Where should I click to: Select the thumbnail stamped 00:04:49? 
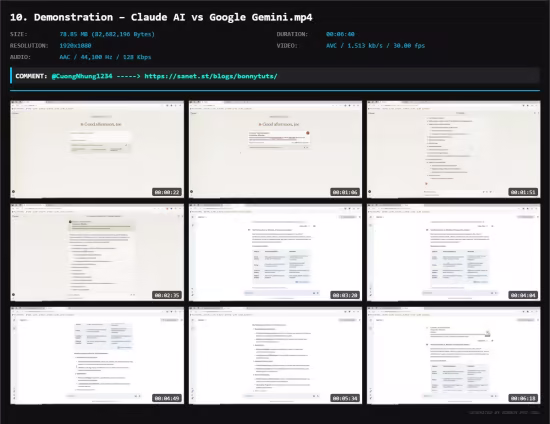coord(97,356)
